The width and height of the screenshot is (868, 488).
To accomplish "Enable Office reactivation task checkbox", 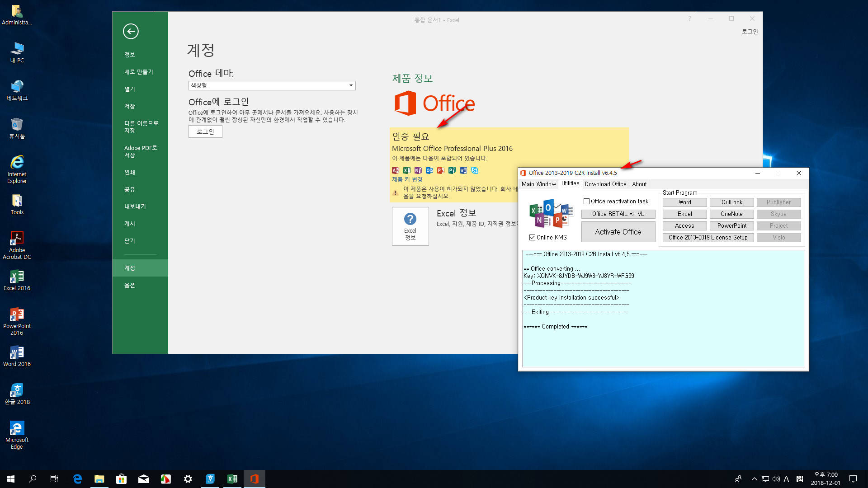I will click(586, 202).
